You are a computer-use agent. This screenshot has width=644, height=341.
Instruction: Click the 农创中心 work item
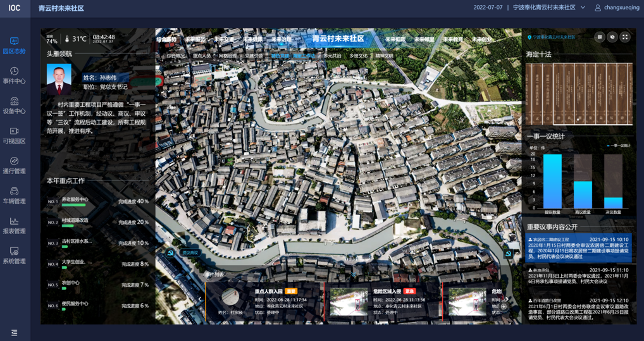click(98, 285)
